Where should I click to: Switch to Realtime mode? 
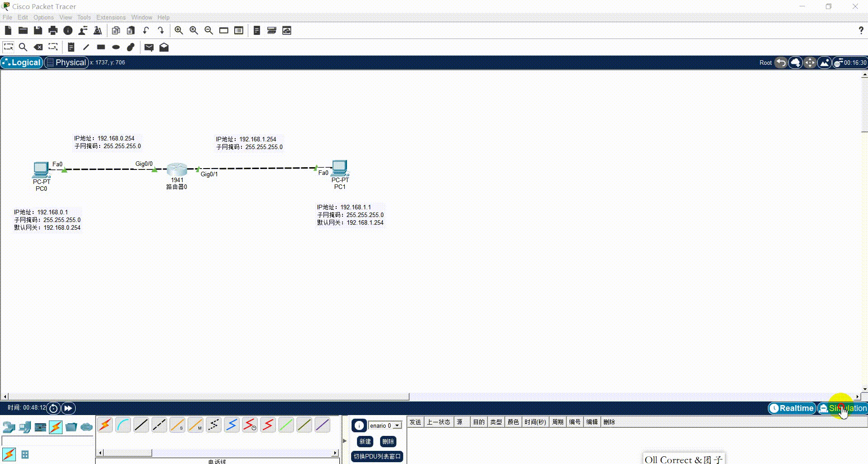792,408
